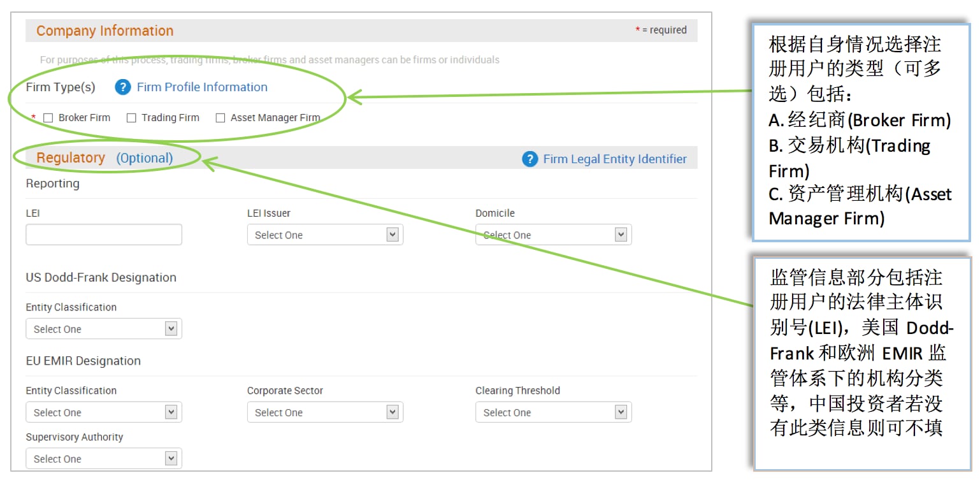
Task: Click the Regulatory section heading
Action: [x=71, y=158]
